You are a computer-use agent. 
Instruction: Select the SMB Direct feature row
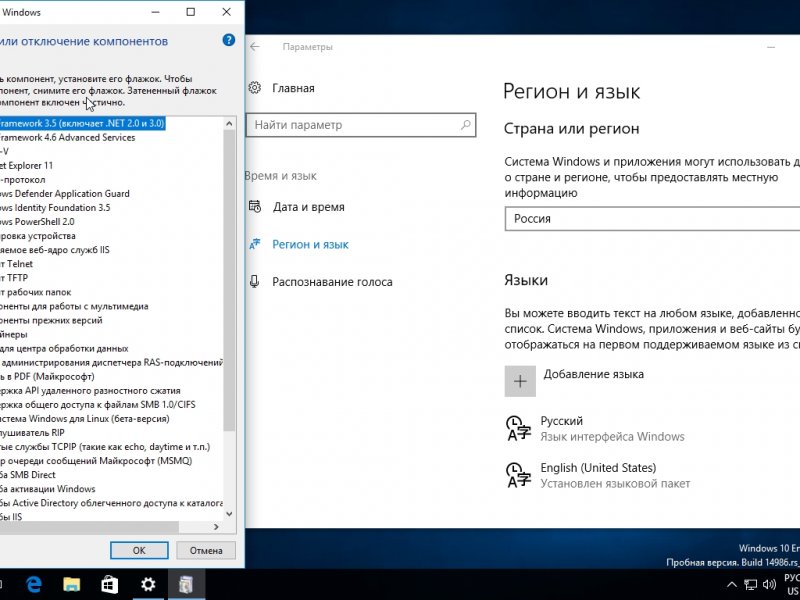tap(28, 475)
